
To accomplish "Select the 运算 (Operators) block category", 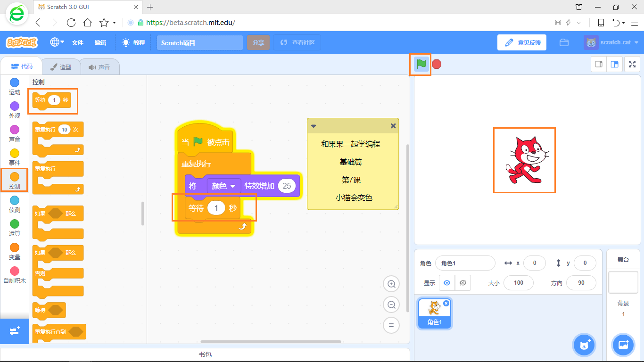I will (x=15, y=228).
